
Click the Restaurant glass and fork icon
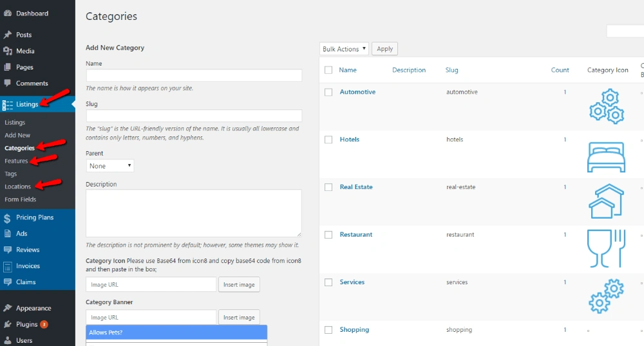(x=606, y=248)
